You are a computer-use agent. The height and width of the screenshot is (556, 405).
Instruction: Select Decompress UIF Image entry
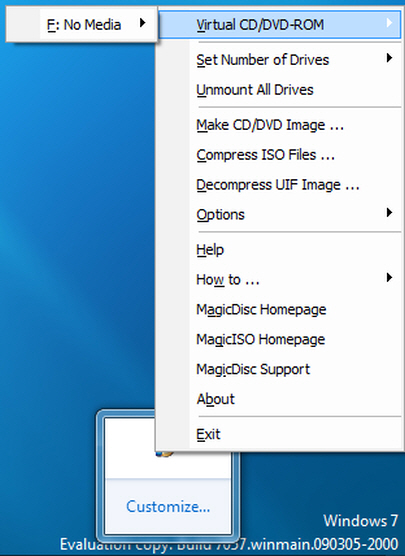(x=279, y=185)
